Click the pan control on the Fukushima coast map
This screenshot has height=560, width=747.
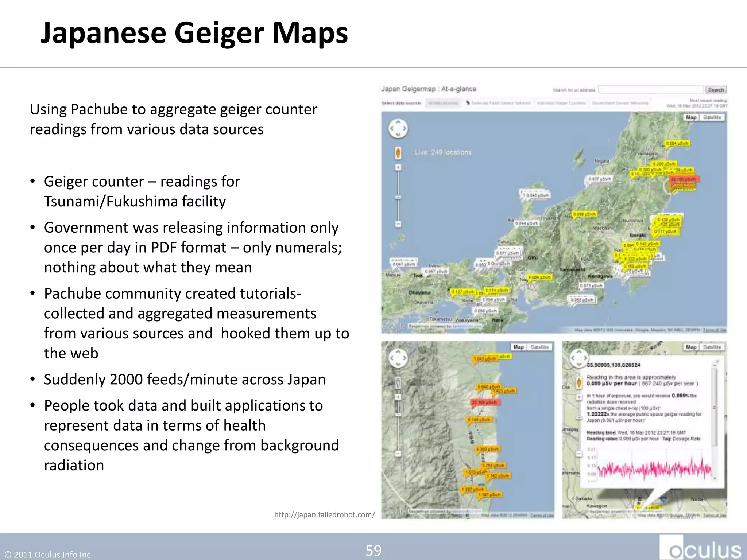coord(398,358)
